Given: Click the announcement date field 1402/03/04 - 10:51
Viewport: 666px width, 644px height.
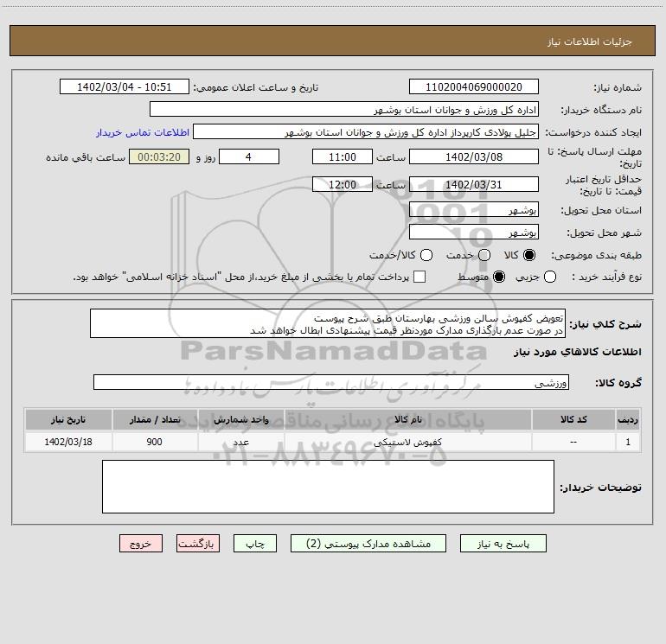Looking at the screenshot, I should 124,86.
